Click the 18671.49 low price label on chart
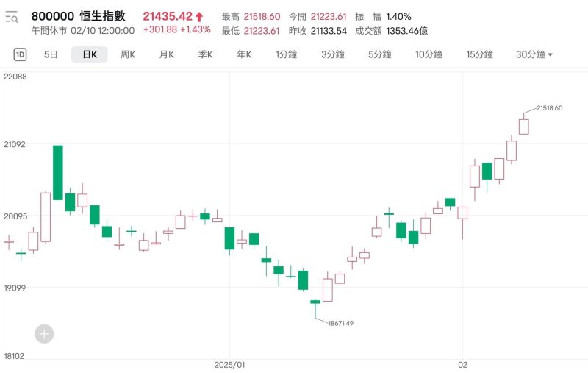The height and width of the screenshot is (373, 588). [x=340, y=323]
